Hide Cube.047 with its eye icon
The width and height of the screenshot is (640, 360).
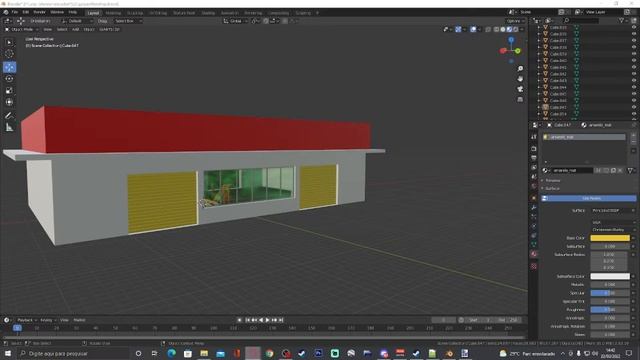[x=634, y=107]
